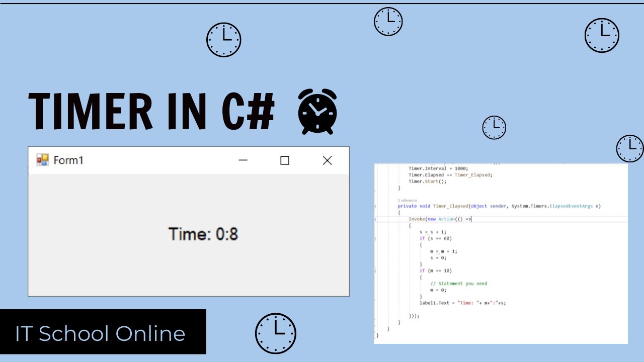The image size is (644, 362).
Task: Select the label1.Text assignment line
Action: pos(461,303)
